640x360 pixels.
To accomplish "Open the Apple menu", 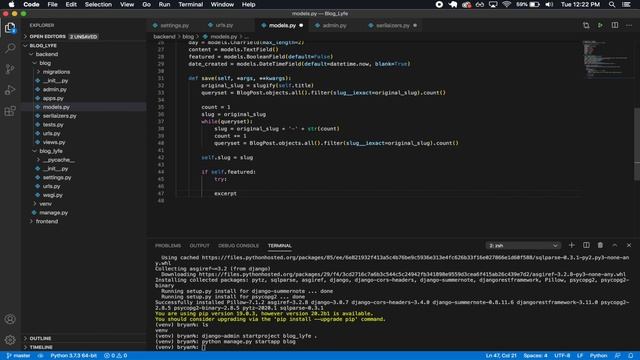I will pyautogui.click(x=11, y=4).
